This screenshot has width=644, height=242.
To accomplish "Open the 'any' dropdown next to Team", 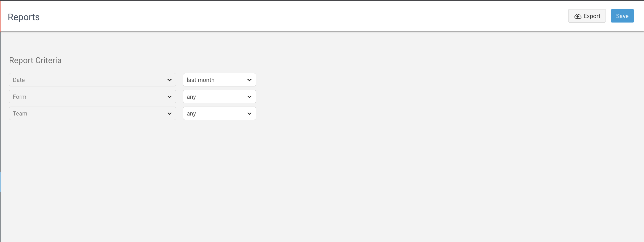I will 219,113.
